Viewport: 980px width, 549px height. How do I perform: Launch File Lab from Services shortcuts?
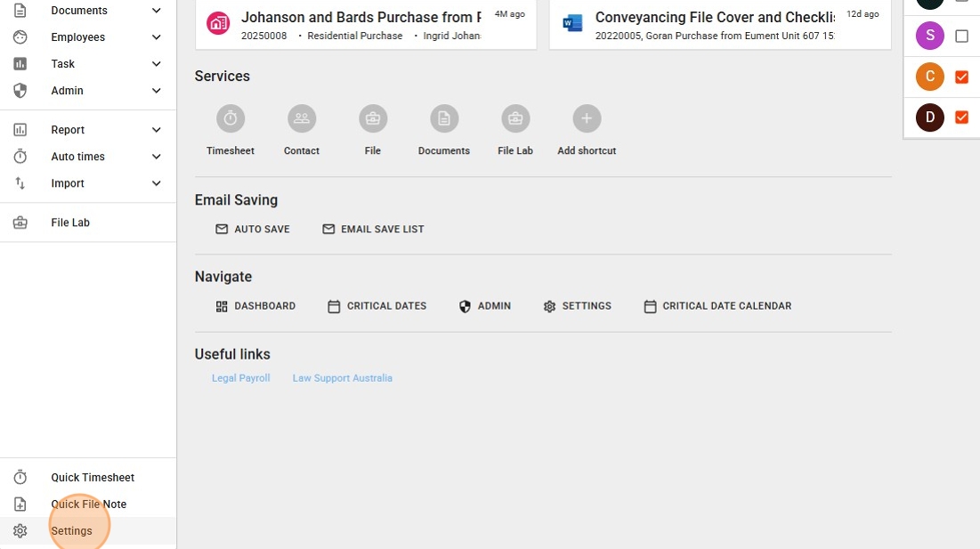click(515, 118)
